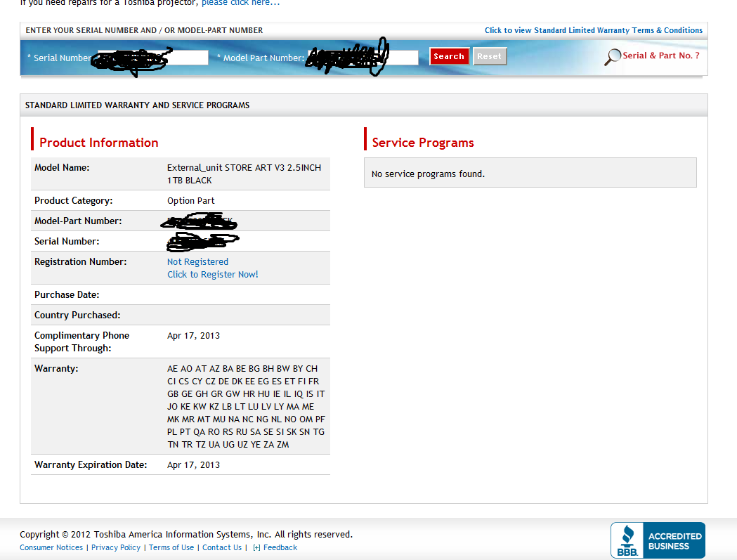Click the 'ENTER YOUR SERIAL NUMBER' heading text
The height and width of the screenshot is (560, 737).
pos(144,30)
